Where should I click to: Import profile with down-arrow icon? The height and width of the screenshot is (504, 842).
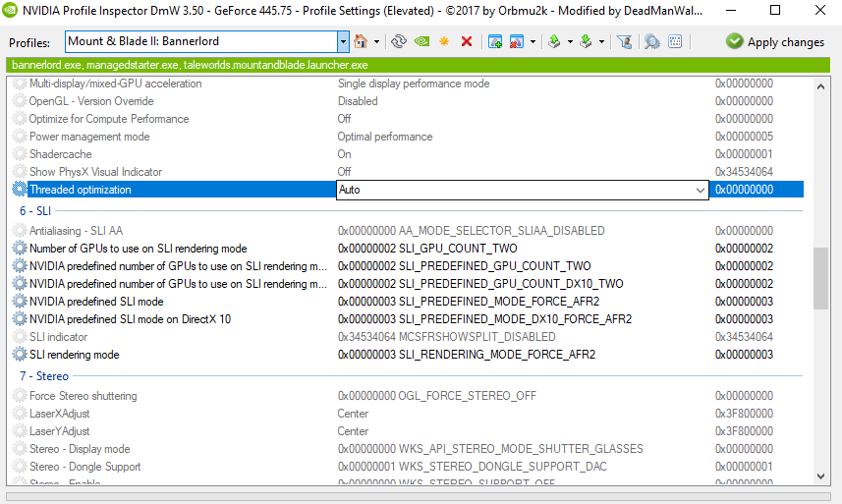(x=586, y=41)
